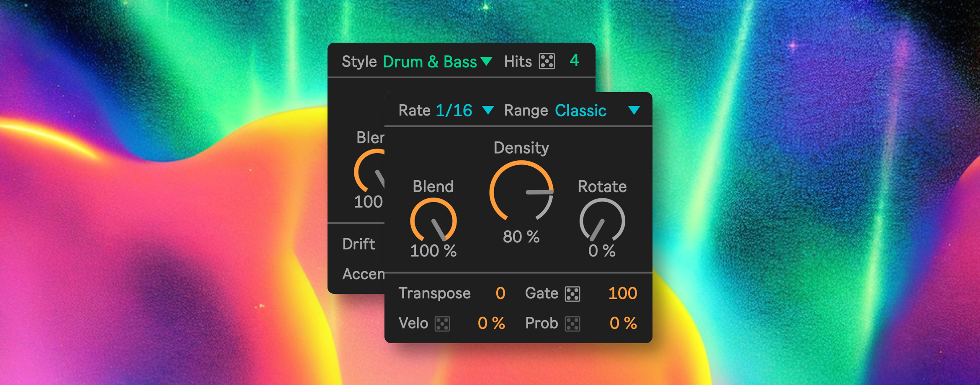
Task: Click the Hits randomize dice icon
Action: (x=547, y=61)
